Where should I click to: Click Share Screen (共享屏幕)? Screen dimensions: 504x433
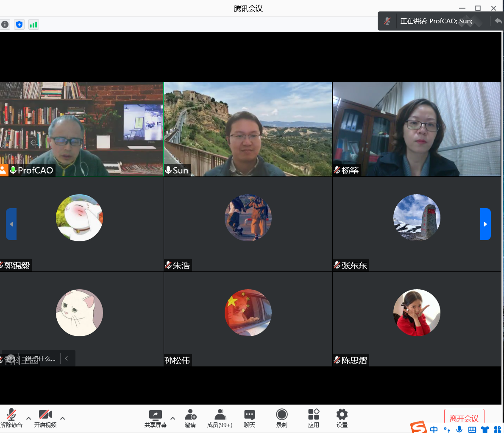pos(155,418)
